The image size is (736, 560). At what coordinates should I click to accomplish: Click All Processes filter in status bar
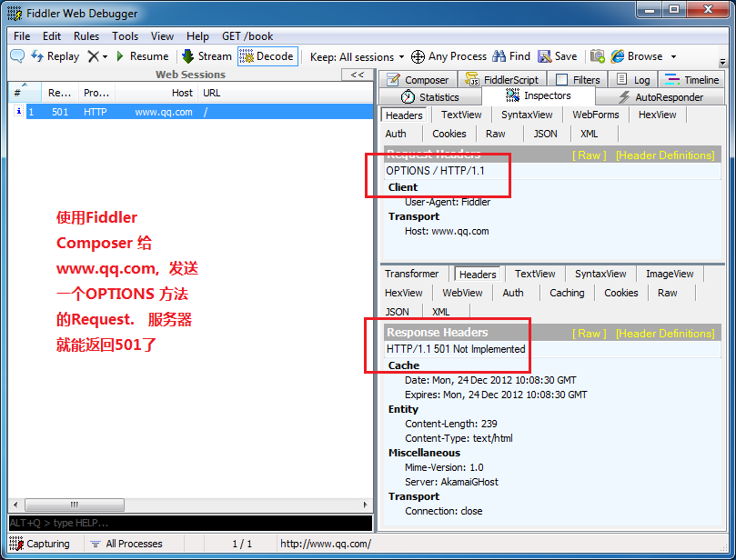(x=126, y=544)
